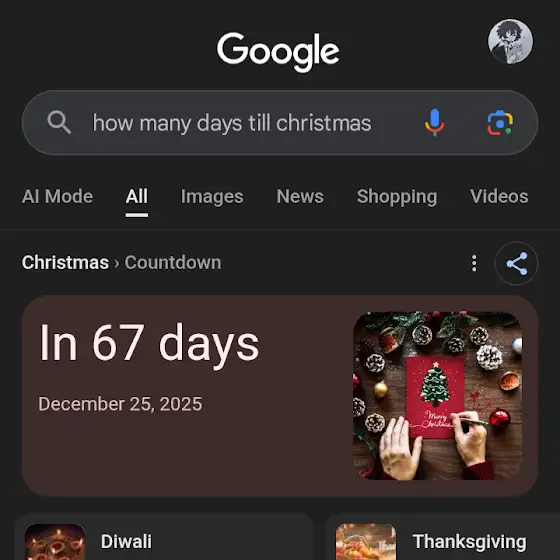This screenshot has height=560, width=560.
Task: Click the Google logo
Action: (x=278, y=52)
